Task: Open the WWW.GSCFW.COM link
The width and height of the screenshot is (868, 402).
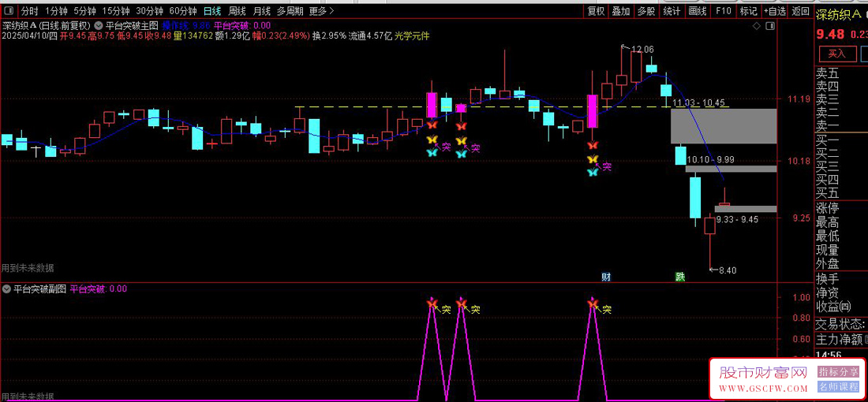Action: pos(762,389)
